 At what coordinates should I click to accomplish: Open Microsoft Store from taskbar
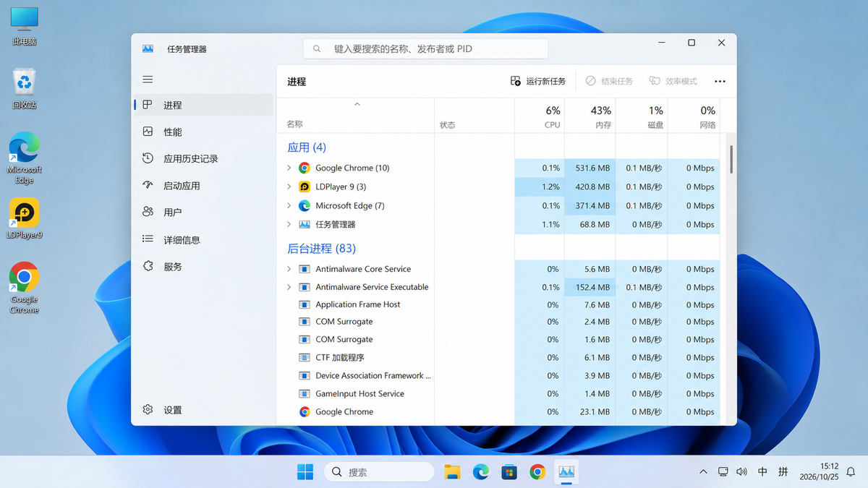(x=509, y=472)
